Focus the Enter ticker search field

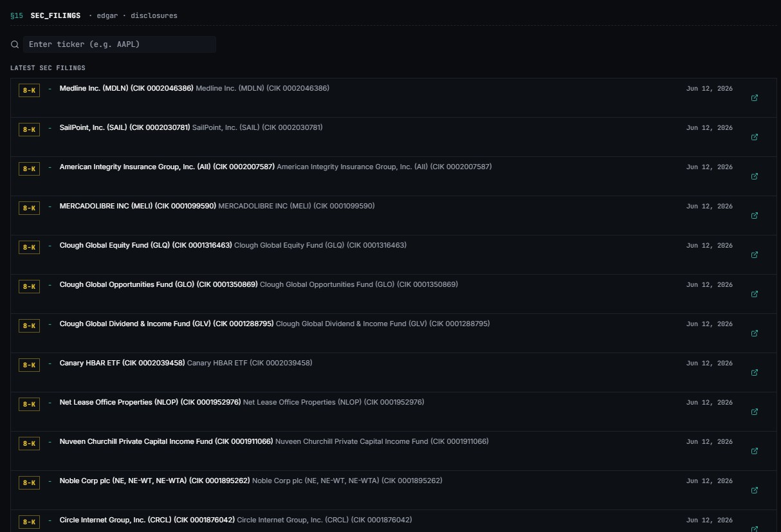click(x=119, y=44)
